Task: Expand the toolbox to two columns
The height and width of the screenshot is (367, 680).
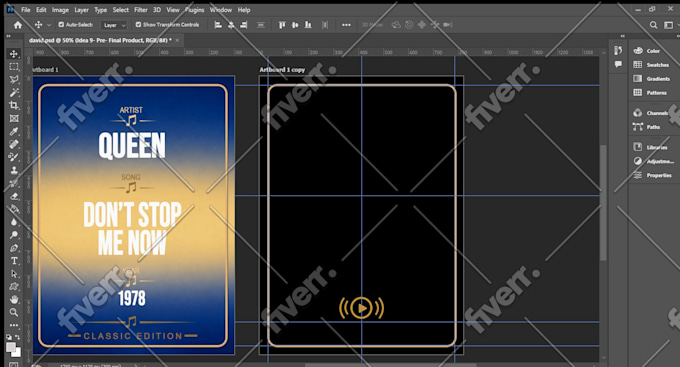Action: tap(8, 36)
